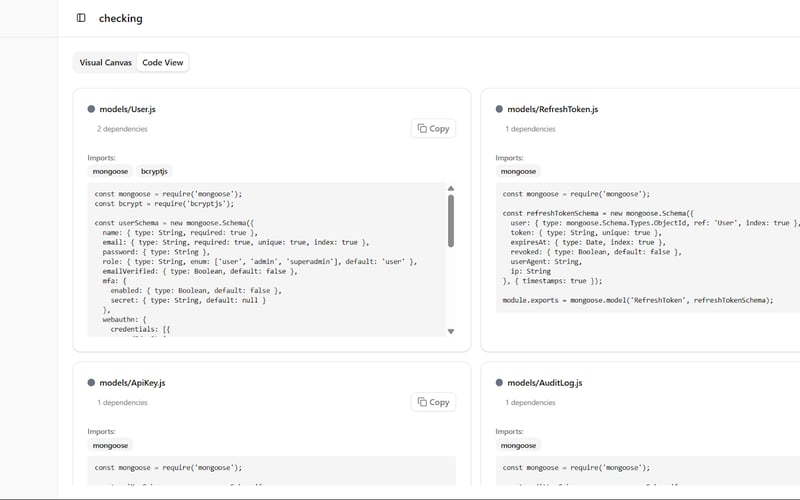Viewport: 800px width, 500px height.
Task: Copy the models/ApiKey.js code
Action: (433, 402)
